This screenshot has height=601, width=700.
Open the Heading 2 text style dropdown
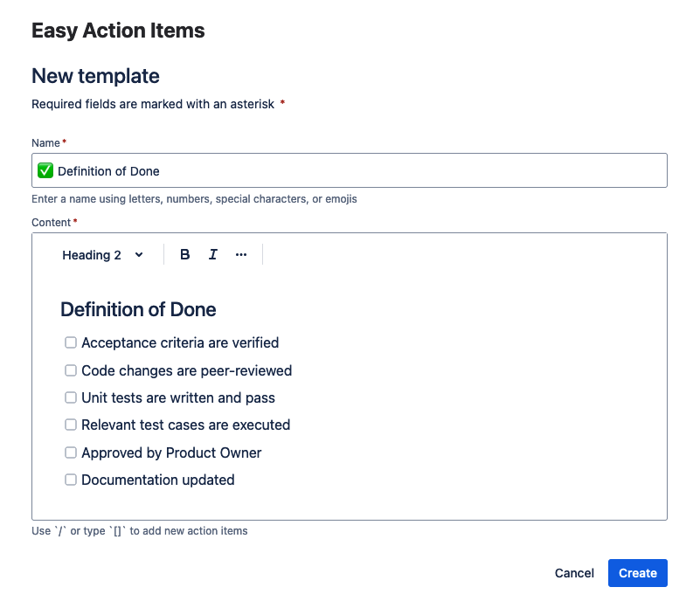click(93, 255)
